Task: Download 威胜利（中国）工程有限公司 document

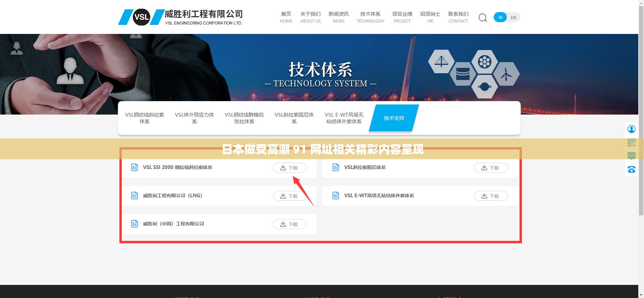Action: 289,224
